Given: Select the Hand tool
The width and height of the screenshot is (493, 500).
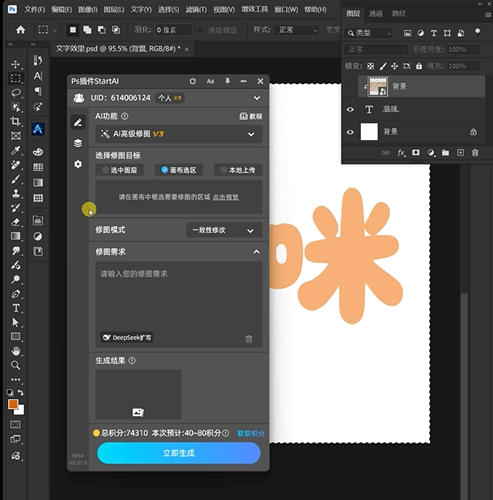Looking at the screenshot, I should pyautogui.click(x=16, y=351).
